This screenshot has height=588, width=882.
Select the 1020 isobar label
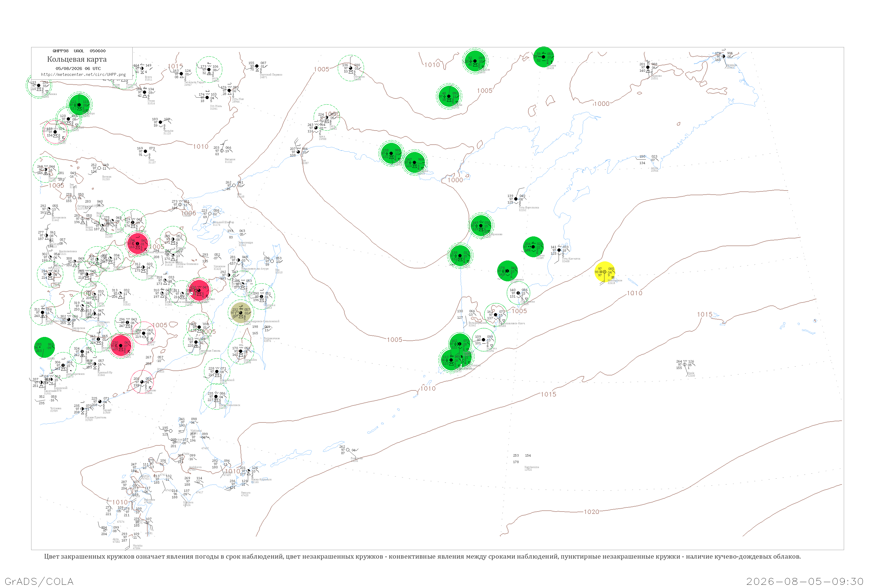tap(591, 512)
